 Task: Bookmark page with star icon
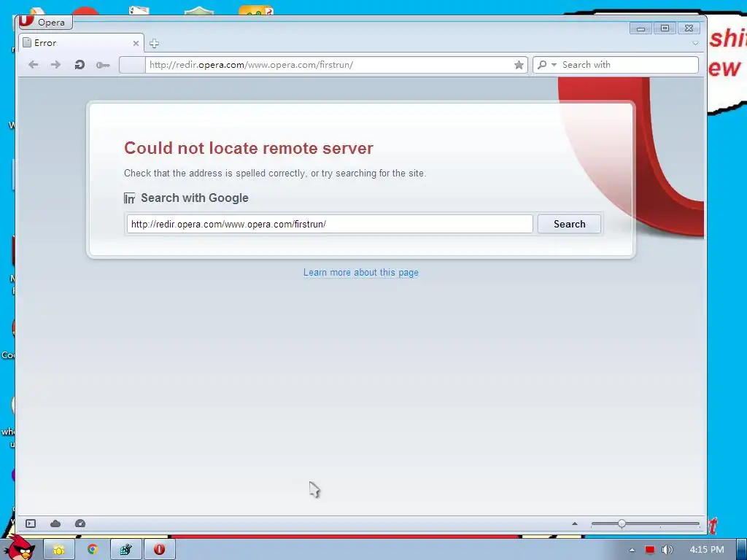pos(519,65)
